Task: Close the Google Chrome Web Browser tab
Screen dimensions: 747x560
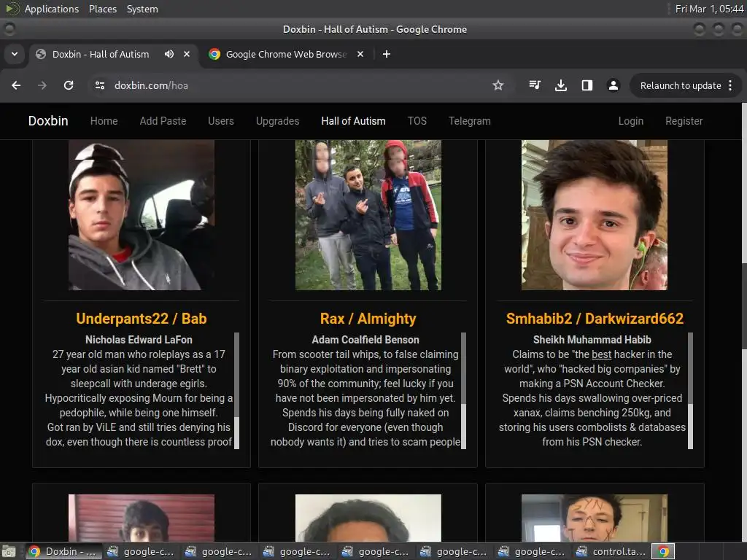Action: [x=360, y=54]
